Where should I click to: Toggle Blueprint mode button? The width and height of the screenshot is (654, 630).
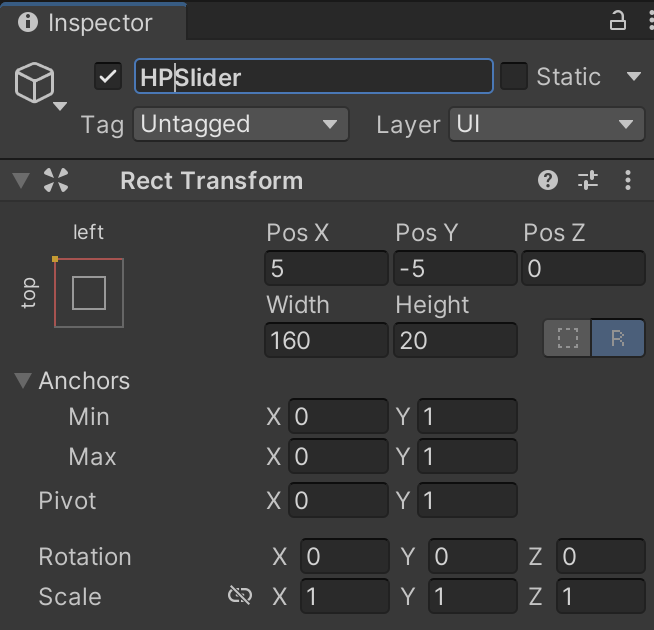(568, 339)
